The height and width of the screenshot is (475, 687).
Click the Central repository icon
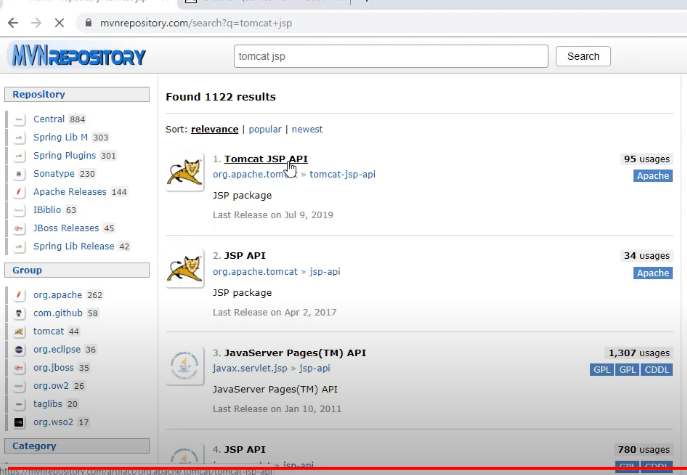(x=19, y=119)
